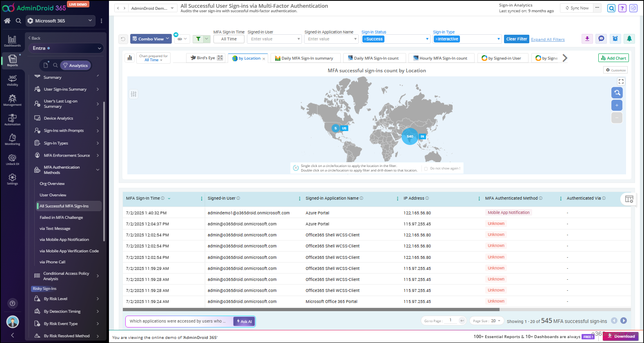Viewport: 644px width, 343px height.
Task: Expand the map to fullscreen
Action: [x=621, y=82]
